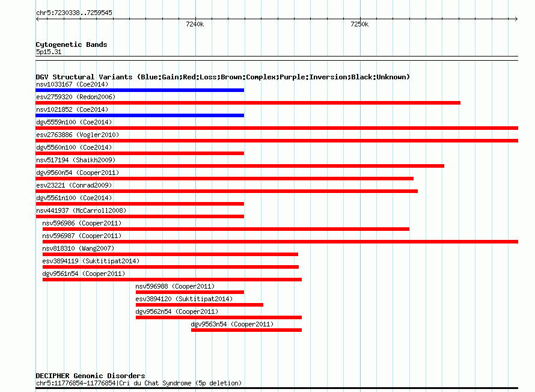This screenshot has height=392, width=535.
Task: Click the red esv2763886 variant bar
Action: click(277, 141)
